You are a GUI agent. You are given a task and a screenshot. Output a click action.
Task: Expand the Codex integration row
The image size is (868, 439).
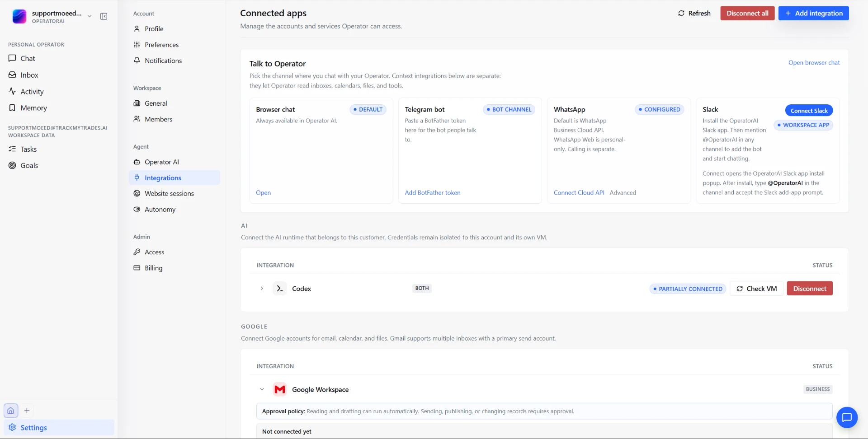point(262,289)
